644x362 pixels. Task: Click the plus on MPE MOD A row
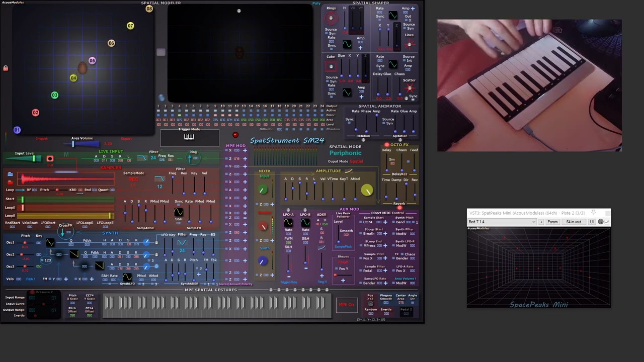[x=245, y=190]
